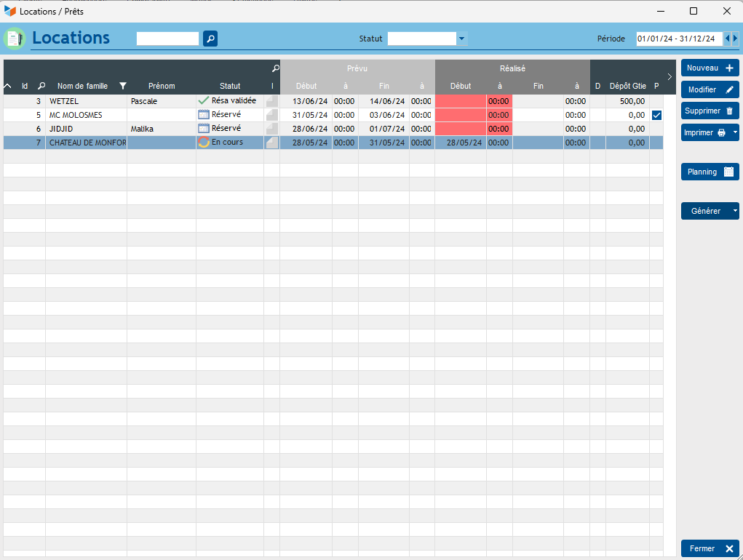
Task: Click the En cours status icon in row 7
Action: 204,143
